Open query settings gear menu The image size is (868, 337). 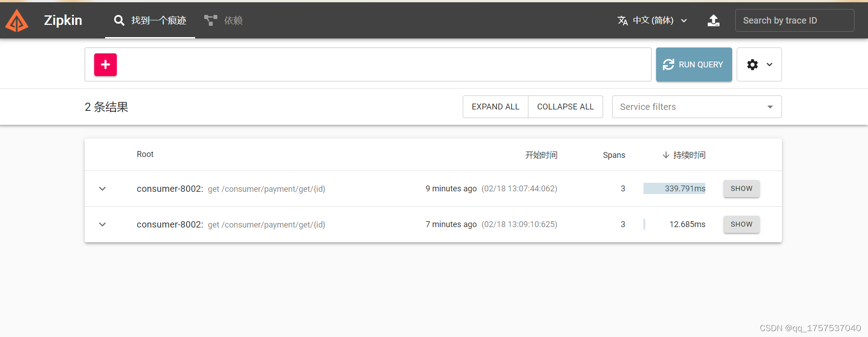coord(759,65)
